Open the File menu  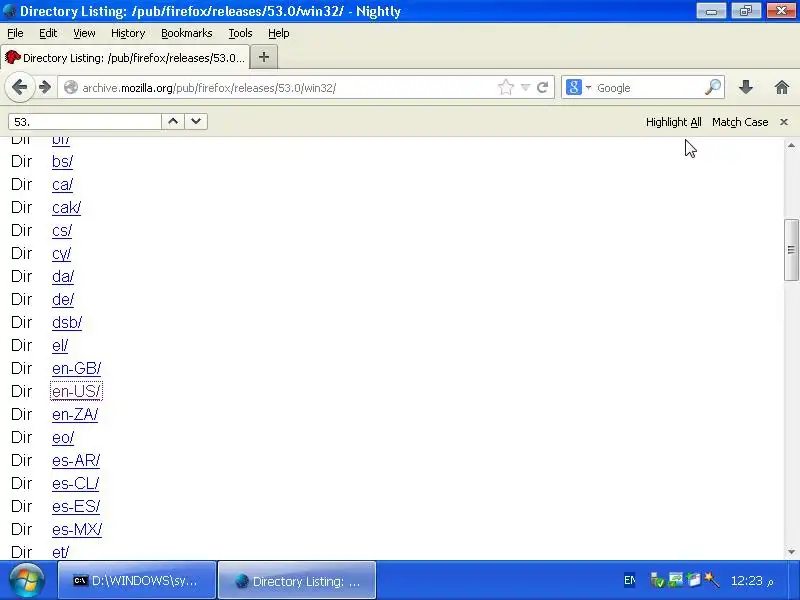pos(15,33)
